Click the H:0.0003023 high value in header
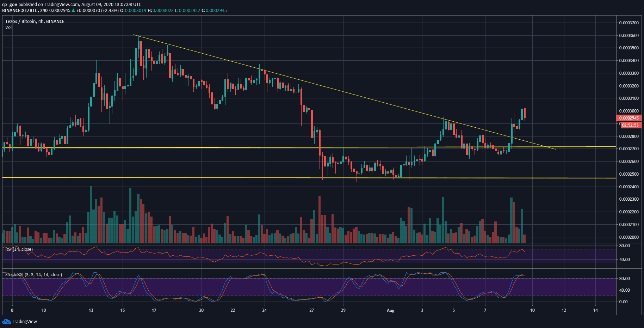Viewport: 644px width, 328px height. coord(160,10)
